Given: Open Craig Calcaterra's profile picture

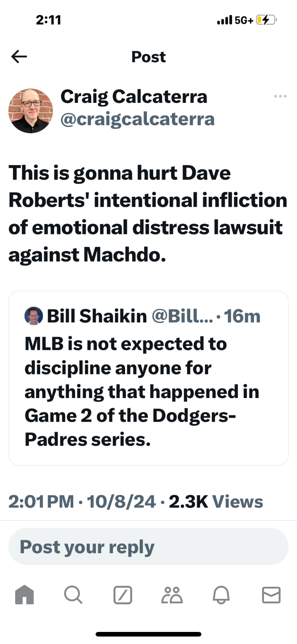Looking at the screenshot, I should tap(31, 111).
